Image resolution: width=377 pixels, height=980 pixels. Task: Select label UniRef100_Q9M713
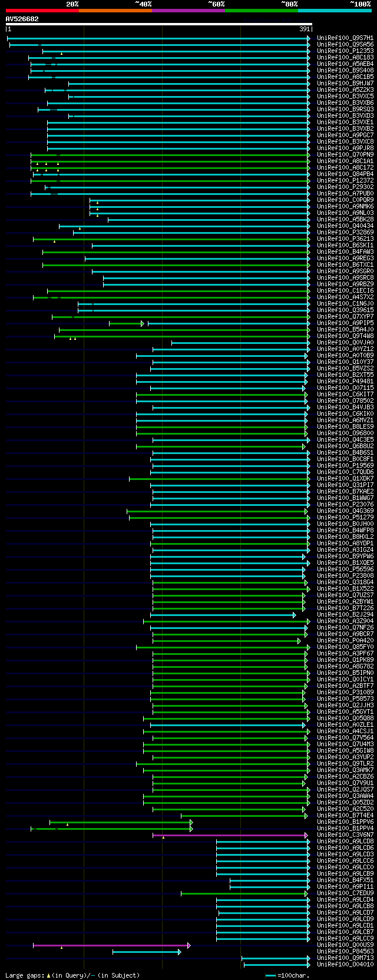(x=345, y=958)
